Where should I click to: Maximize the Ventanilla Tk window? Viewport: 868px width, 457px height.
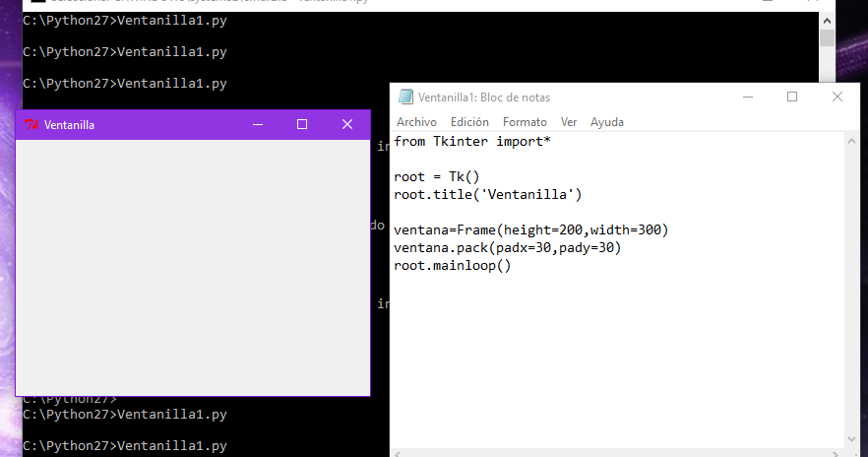(302, 125)
